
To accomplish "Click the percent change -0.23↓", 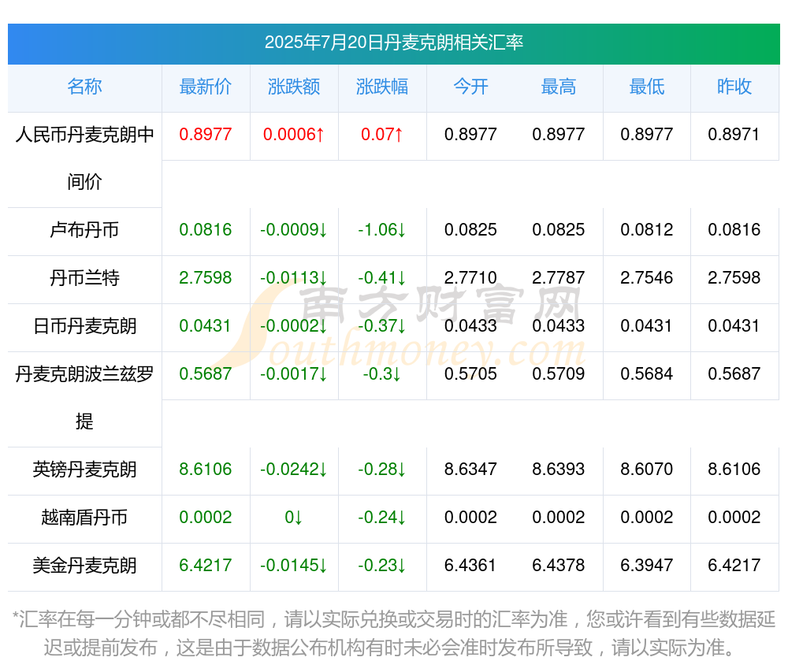I will [382, 566].
